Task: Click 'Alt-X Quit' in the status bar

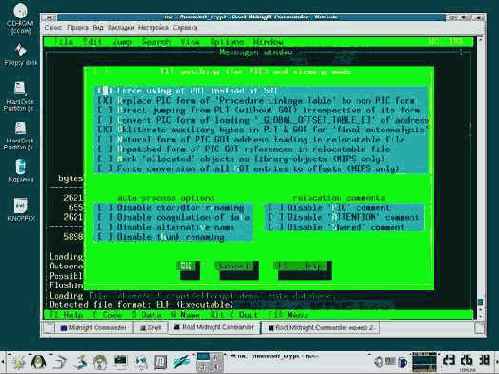Action: (x=234, y=315)
